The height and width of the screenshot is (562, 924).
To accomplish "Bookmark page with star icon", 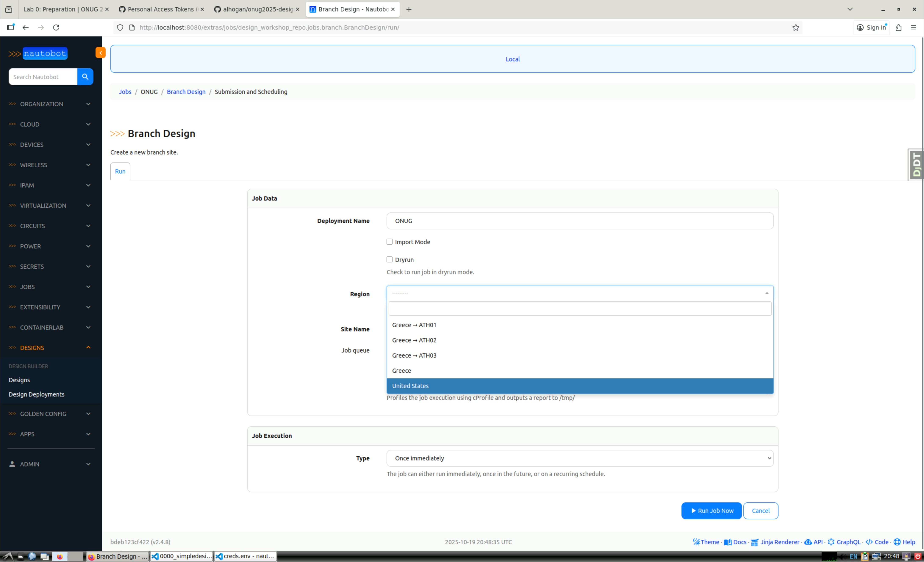I will pyautogui.click(x=795, y=27).
